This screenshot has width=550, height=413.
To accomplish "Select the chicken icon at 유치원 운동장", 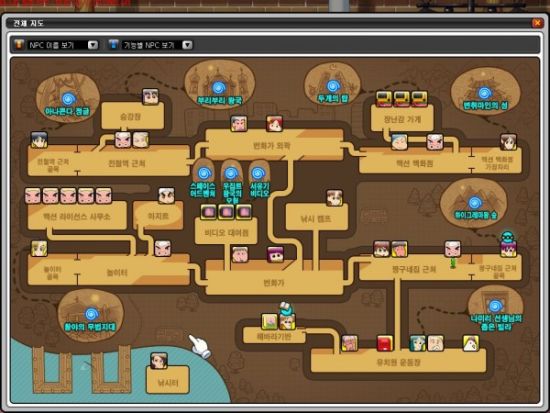I will (471, 343).
